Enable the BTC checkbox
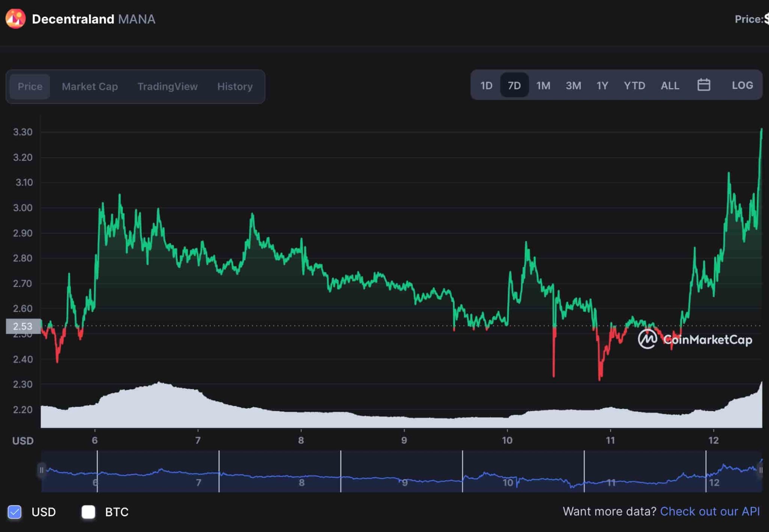 [88, 512]
